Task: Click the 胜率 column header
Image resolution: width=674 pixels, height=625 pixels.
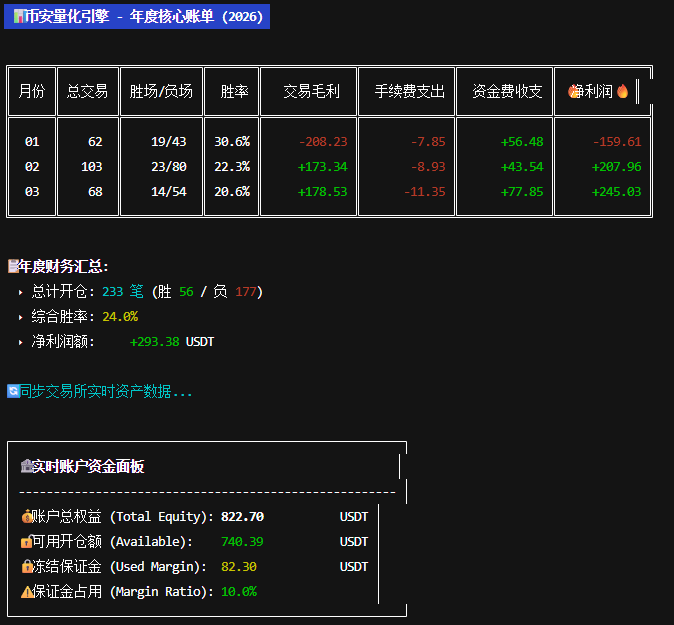Action: click(x=235, y=91)
